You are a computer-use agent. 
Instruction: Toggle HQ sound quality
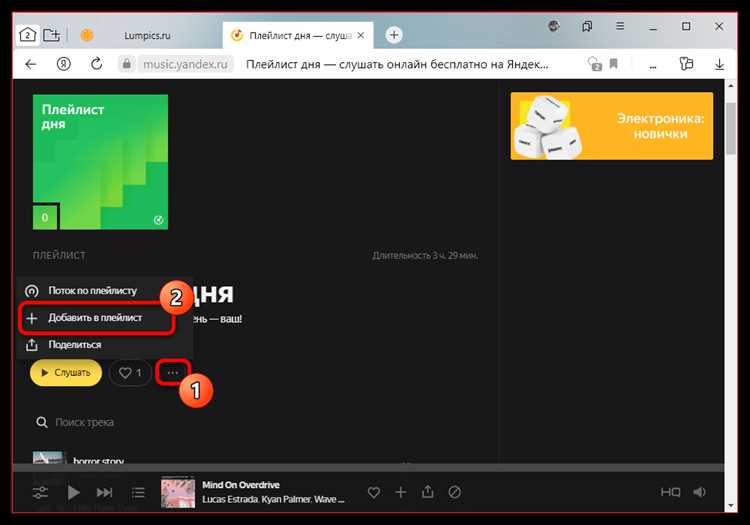click(670, 492)
